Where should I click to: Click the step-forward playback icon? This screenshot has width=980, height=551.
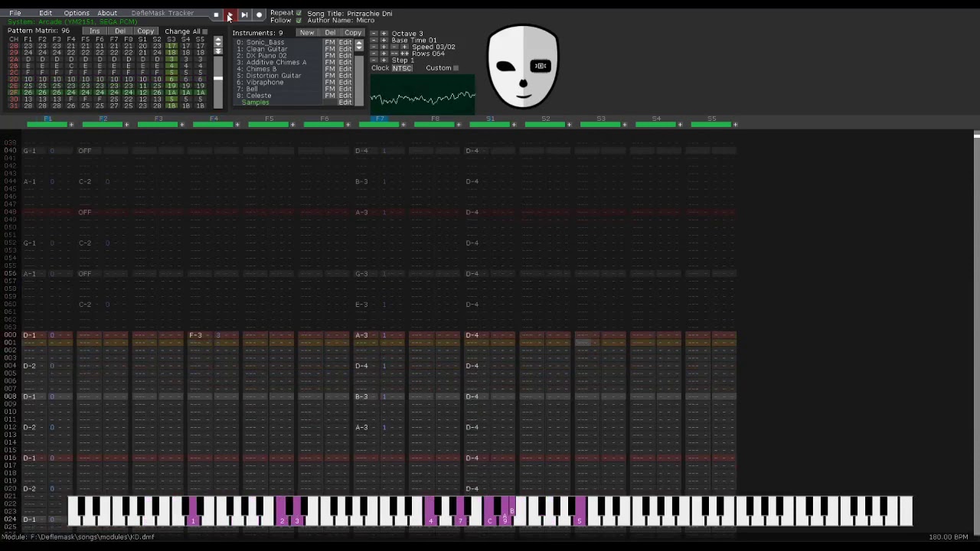point(245,15)
